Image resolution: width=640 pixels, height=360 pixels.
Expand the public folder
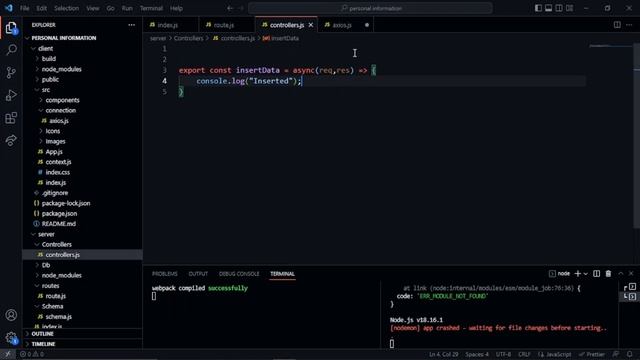pyautogui.click(x=50, y=80)
